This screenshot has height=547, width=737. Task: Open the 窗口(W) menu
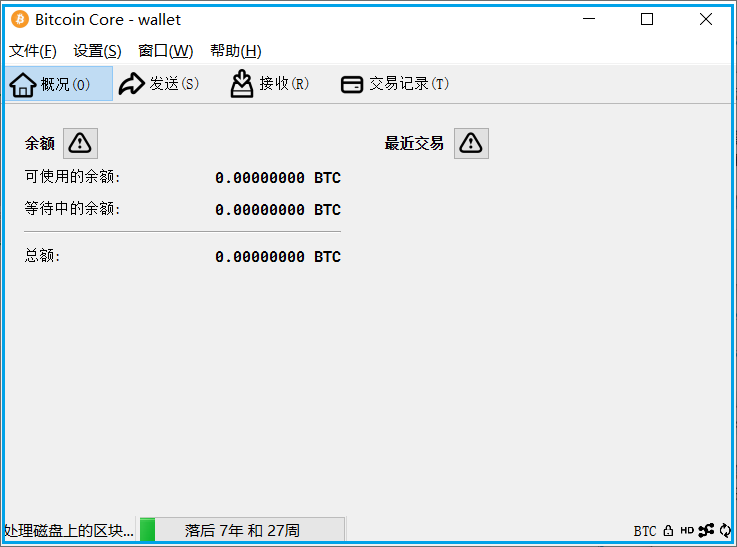pos(165,50)
